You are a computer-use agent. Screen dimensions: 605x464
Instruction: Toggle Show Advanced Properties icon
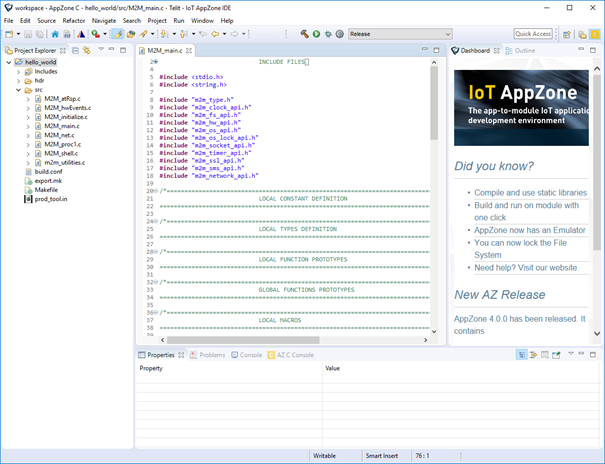(533, 355)
